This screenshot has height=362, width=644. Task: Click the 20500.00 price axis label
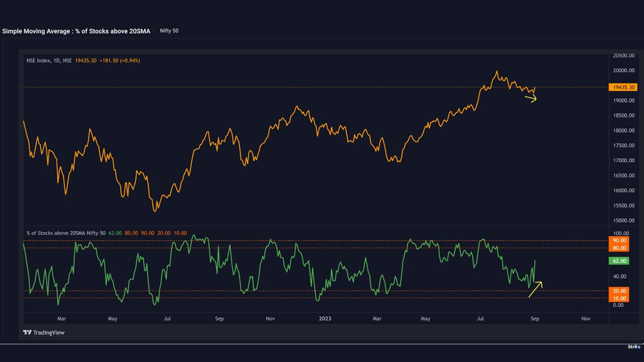[623, 55]
